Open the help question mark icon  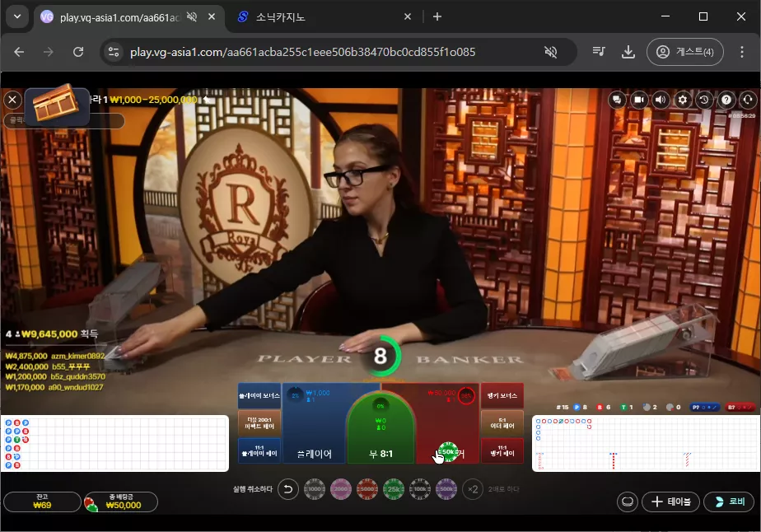coord(726,100)
